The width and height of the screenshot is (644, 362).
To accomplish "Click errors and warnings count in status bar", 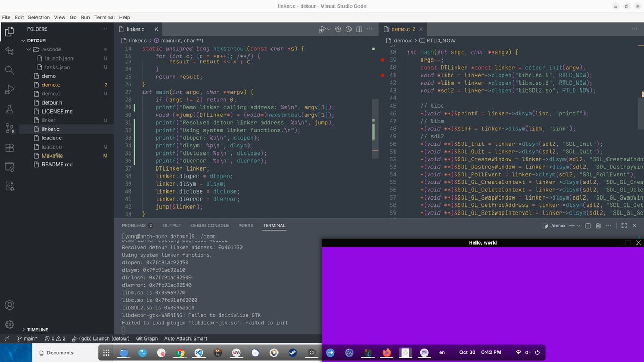I will (x=55, y=338).
